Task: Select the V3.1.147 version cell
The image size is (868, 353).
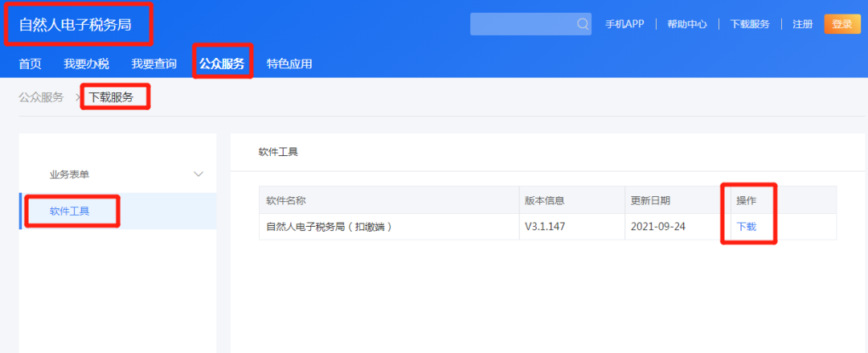Action: pyautogui.click(x=572, y=227)
